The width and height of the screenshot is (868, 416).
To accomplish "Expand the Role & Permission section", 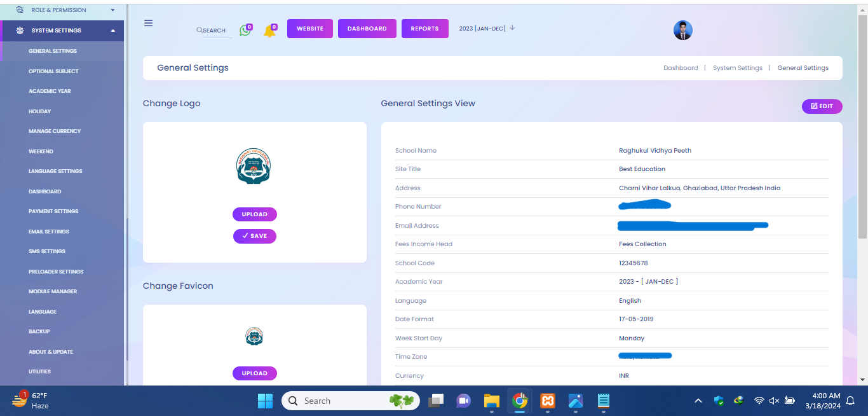I will click(x=112, y=10).
